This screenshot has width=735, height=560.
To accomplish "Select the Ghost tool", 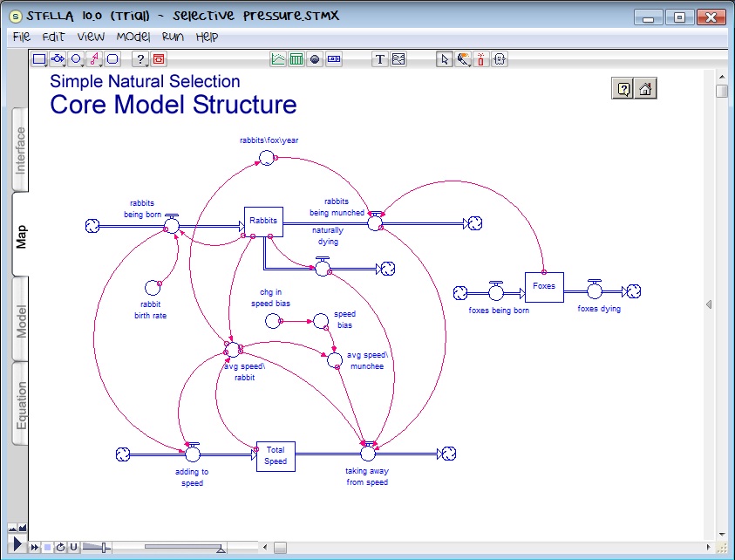I will 500,59.
